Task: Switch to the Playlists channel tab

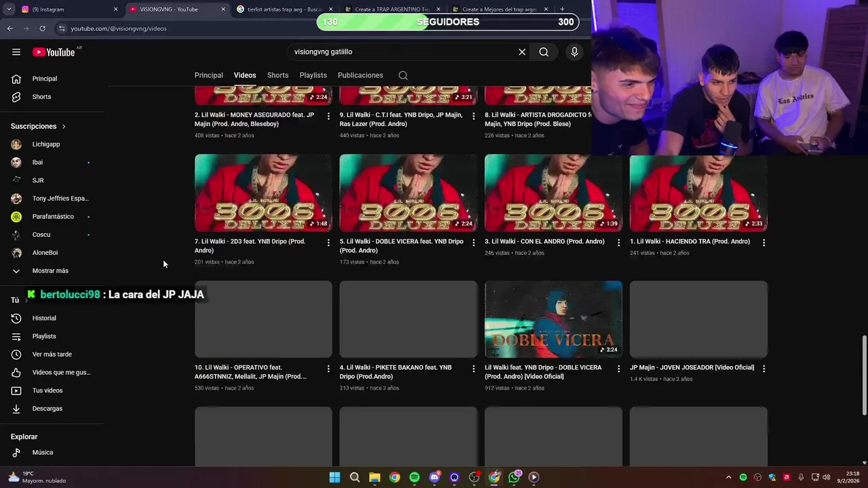Action: [313, 75]
